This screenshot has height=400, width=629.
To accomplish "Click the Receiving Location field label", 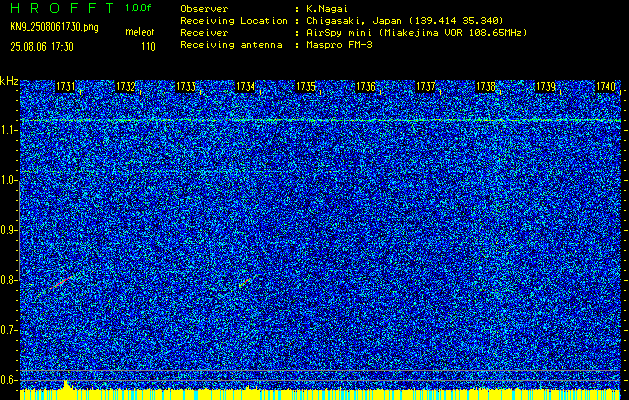I will [x=234, y=20].
